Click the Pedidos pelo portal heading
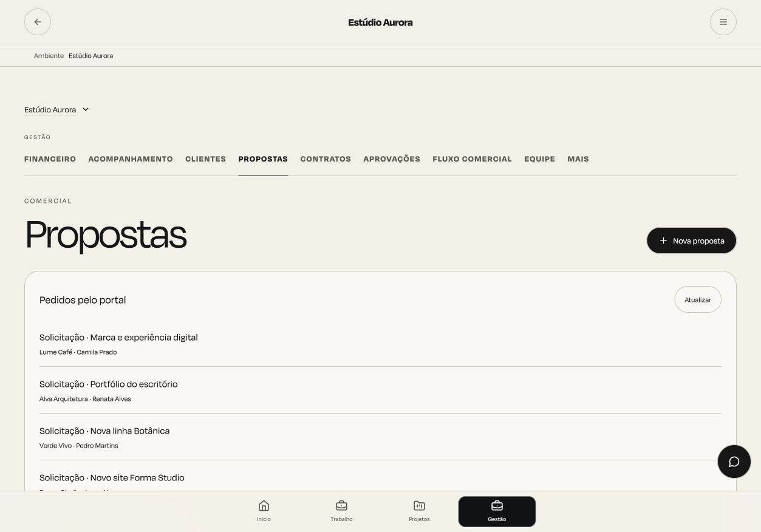This screenshot has height=532, width=761. [x=83, y=300]
